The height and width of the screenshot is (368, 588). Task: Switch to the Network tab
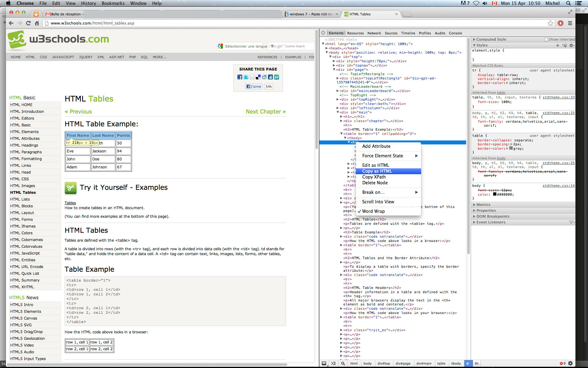pos(374,33)
